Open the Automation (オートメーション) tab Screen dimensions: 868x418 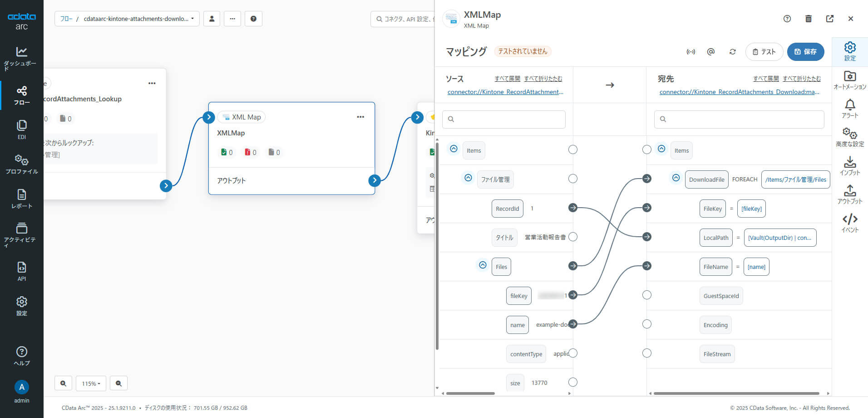point(850,80)
